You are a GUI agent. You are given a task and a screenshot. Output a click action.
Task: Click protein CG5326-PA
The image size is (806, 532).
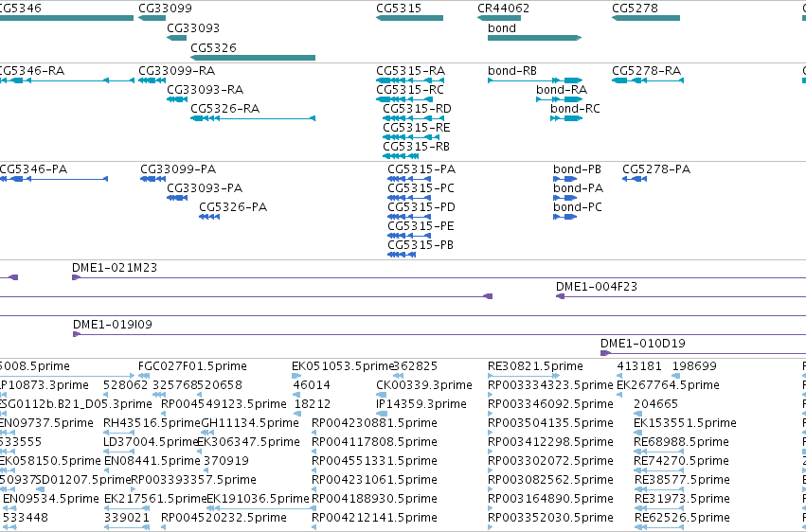point(233,207)
